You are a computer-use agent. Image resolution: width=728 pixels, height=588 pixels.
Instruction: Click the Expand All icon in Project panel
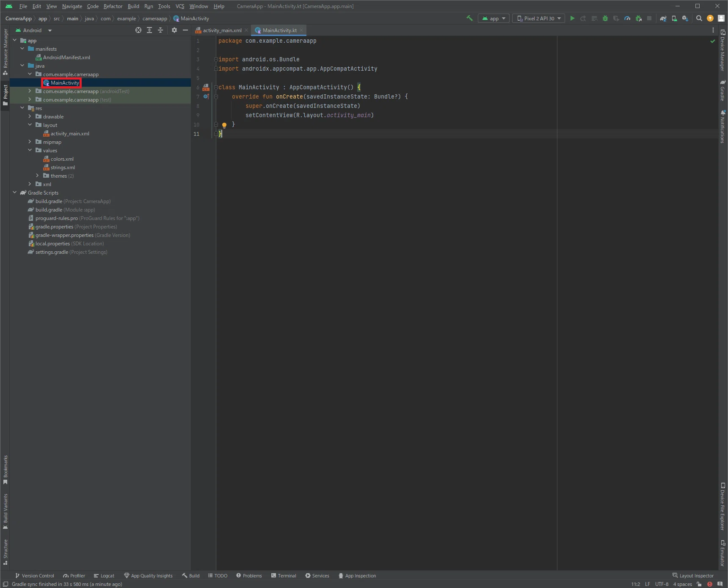tap(149, 30)
